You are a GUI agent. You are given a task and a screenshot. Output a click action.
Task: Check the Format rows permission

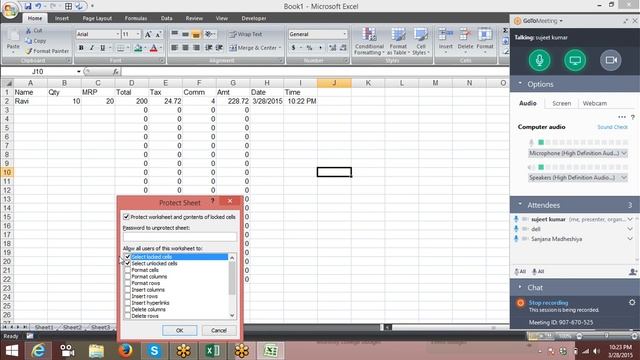coord(128,283)
